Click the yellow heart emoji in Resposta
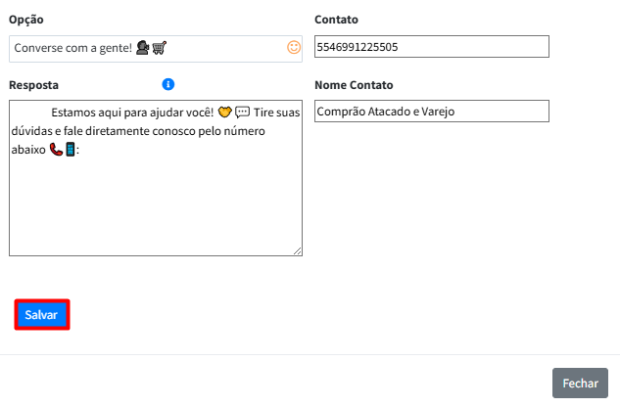The width and height of the screenshot is (620, 407). (x=225, y=113)
